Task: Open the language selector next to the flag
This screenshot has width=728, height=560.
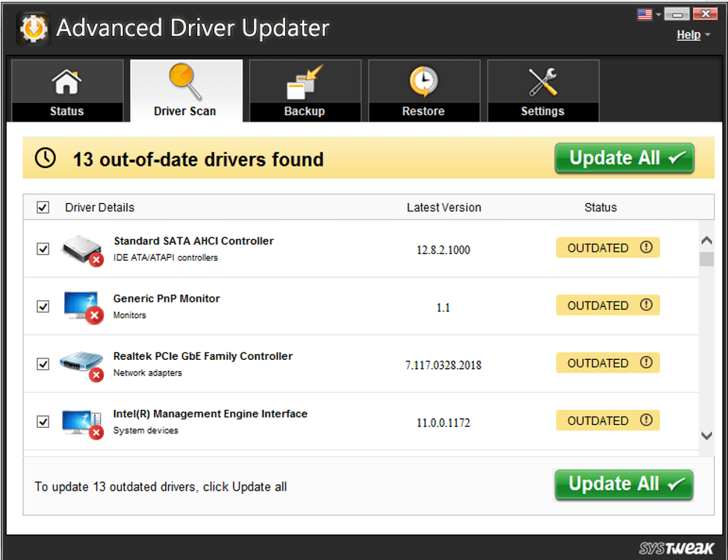Action: pos(660,13)
